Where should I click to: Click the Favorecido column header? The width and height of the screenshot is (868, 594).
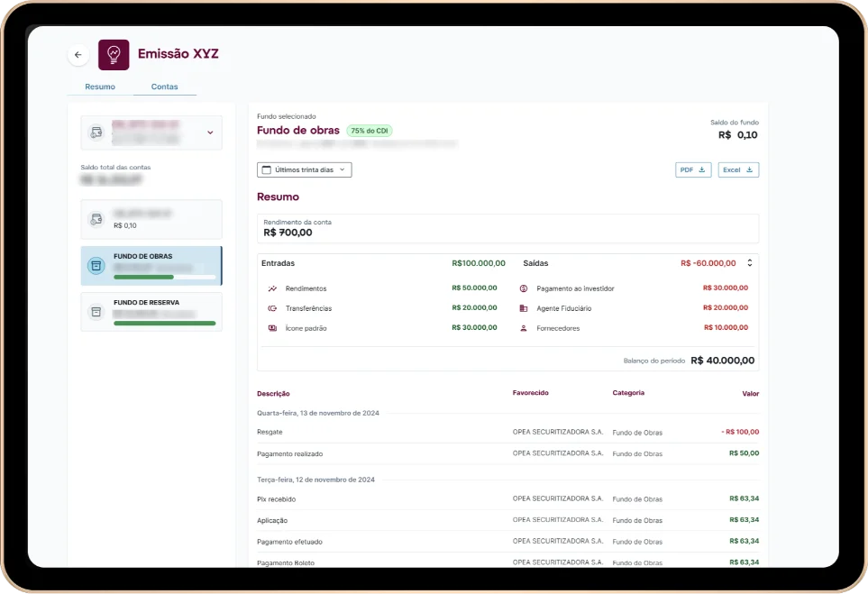pyautogui.click(x=530, y=393)
